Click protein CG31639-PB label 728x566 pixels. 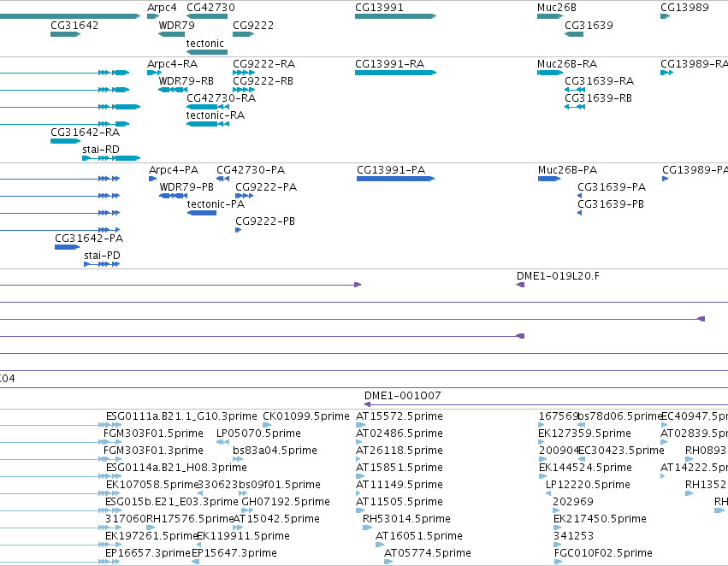[611, 204]
